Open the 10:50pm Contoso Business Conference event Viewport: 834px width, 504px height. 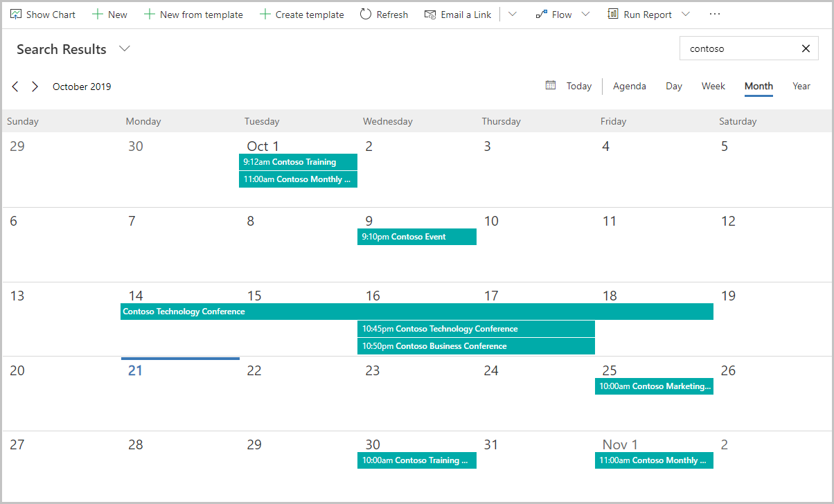coord(476,346)
